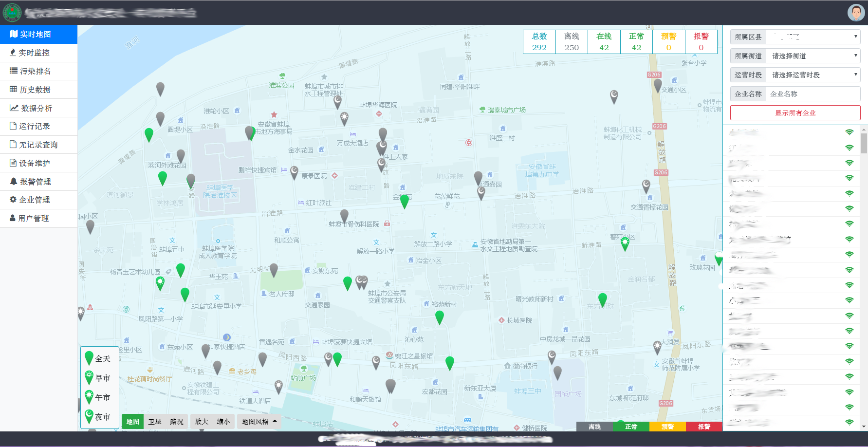This screenshot has width=868, height=447.
Task: Switch to standard 地图 view
Action: point(133,422)
